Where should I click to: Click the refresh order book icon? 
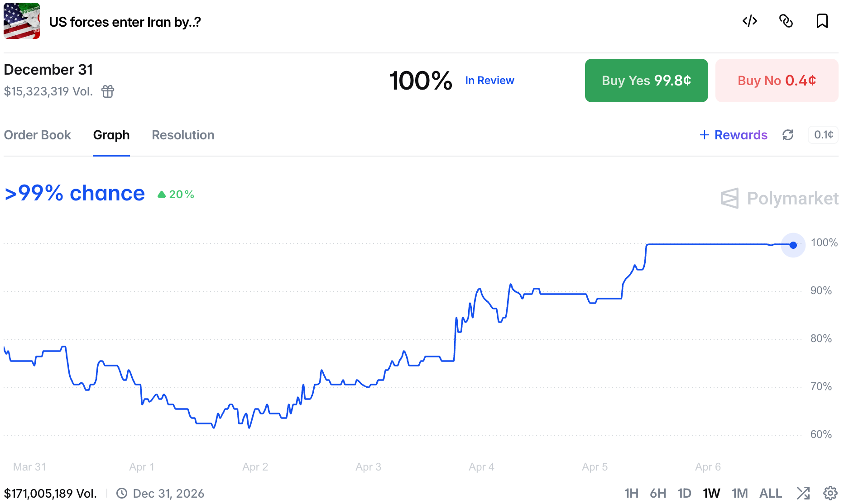[x=788, y=135]
